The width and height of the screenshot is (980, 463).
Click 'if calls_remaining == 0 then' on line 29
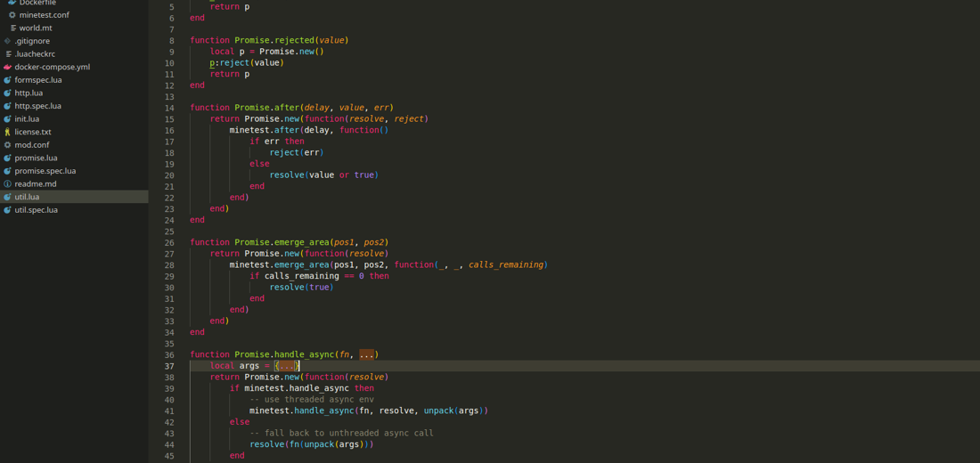[x=319, y=276]
